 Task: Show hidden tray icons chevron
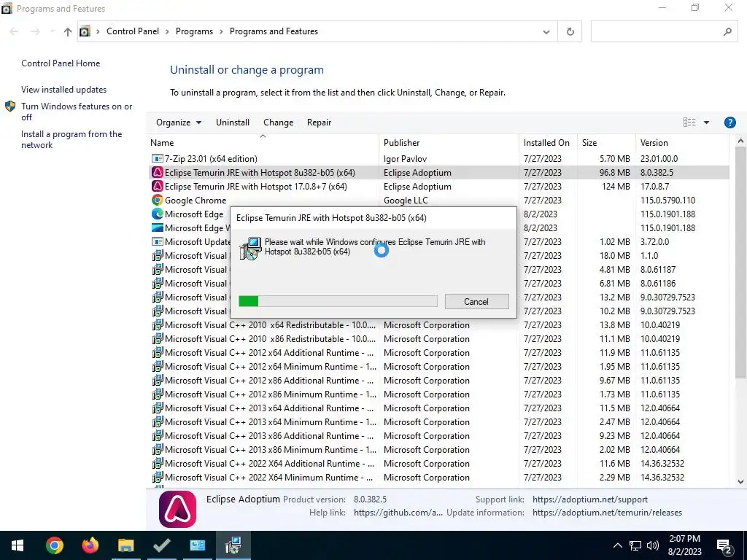617,545
